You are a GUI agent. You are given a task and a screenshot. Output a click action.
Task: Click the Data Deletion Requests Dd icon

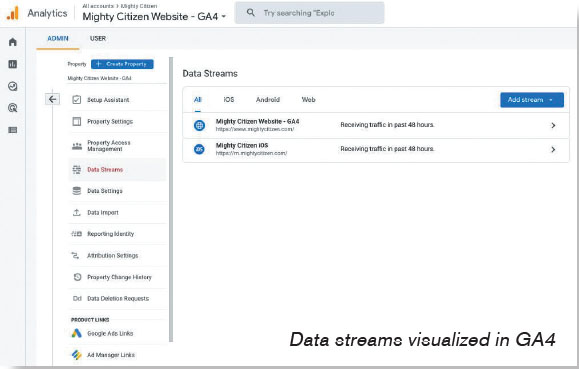(77, 298)
